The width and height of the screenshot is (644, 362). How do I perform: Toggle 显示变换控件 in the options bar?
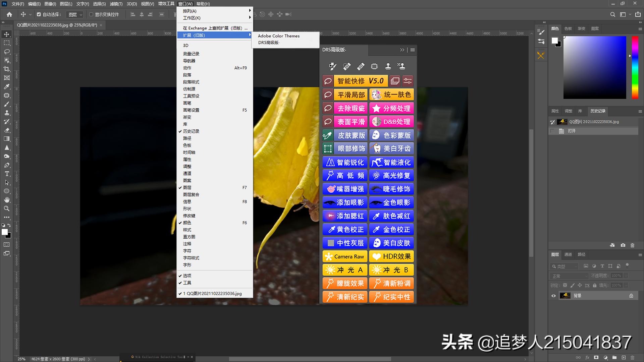pyautogui.click(x=91, y=14)
